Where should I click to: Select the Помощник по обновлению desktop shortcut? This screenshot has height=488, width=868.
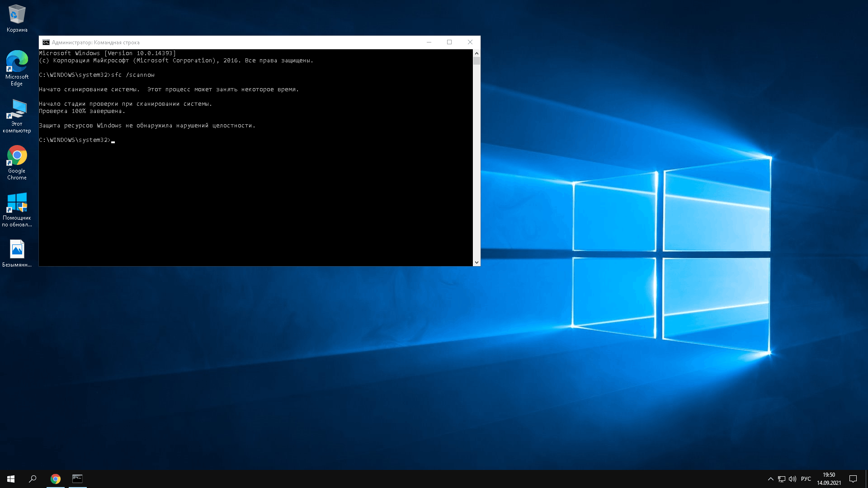17,210
